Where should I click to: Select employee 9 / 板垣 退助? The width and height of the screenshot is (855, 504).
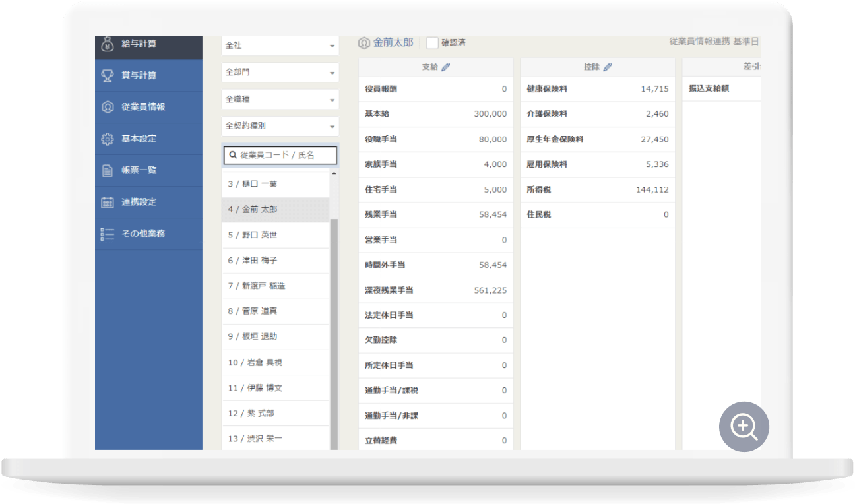pyautogui.click(x=275, y=336)
